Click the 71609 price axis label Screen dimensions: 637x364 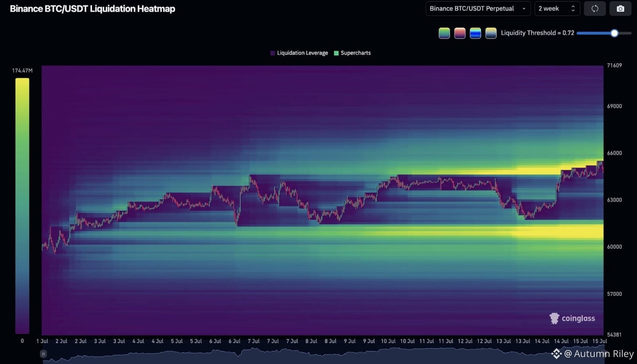click(x=614, y=65)
